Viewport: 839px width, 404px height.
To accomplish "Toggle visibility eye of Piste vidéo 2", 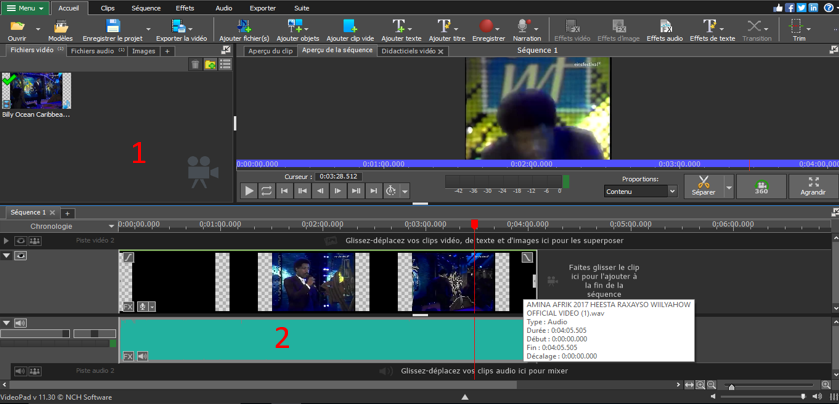I will tap(20, 241).
